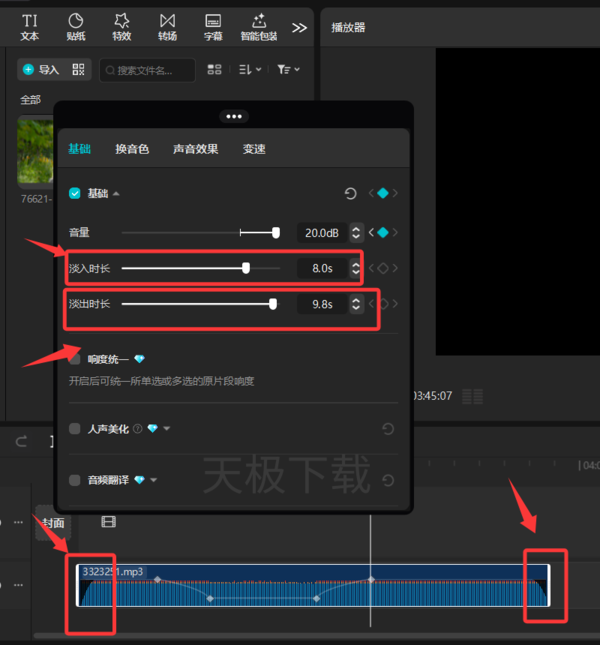Switch to the 变速 tab
Viewport: 600px width, 645px height.
(254, 149)
